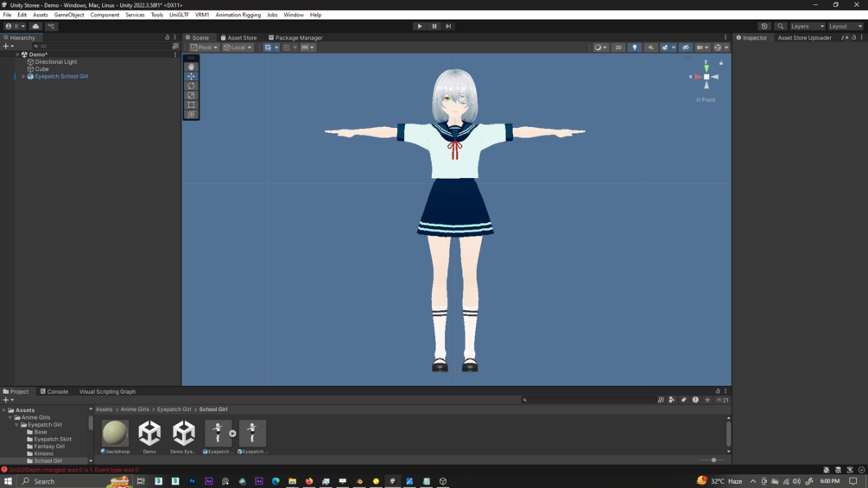
Task: Open the scene camera settings dropdown
Action: click(x=702, y=48)
